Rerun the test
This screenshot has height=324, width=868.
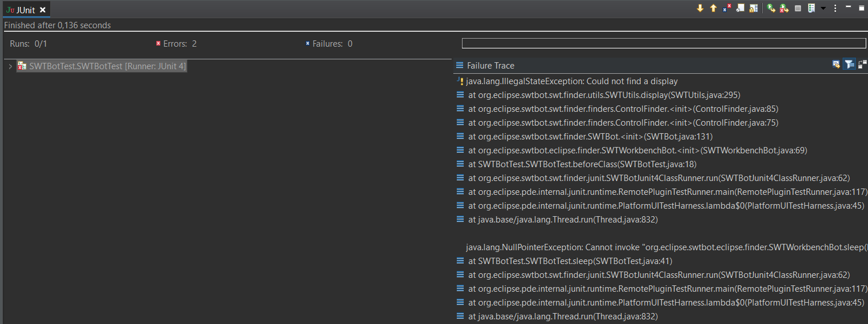click(x=771, y=8)
